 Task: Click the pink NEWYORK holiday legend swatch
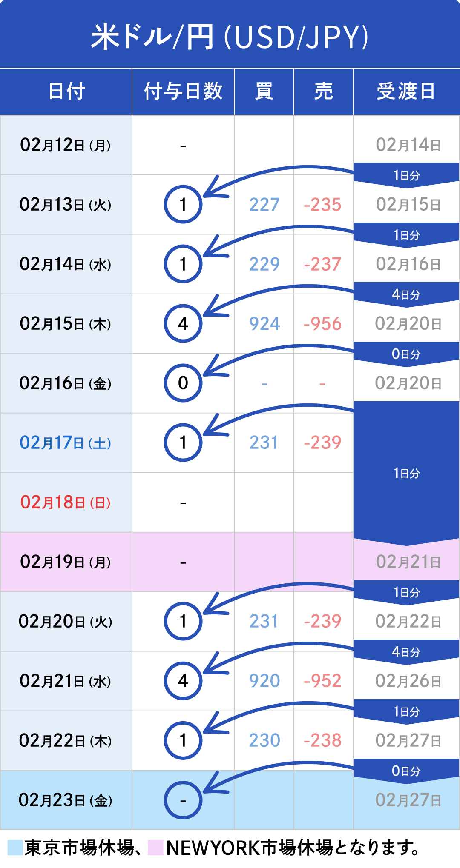click(x=155, y=847)
